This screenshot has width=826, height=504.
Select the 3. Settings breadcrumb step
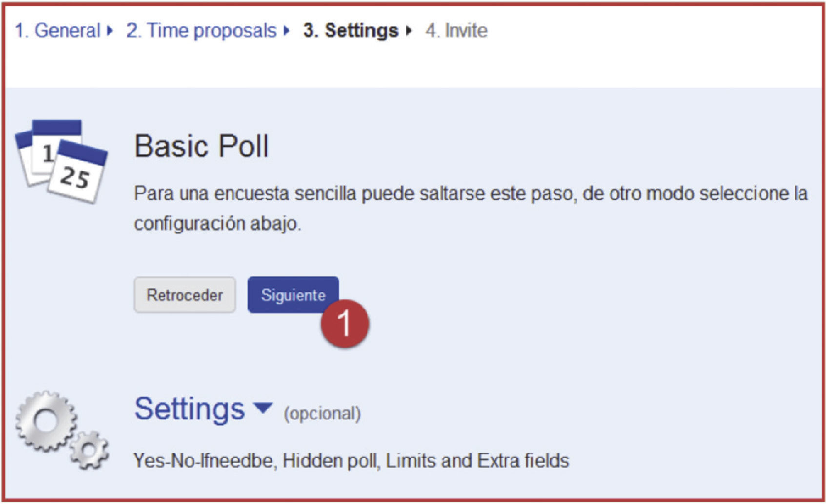pyautogui.click(x=350, y=31)
